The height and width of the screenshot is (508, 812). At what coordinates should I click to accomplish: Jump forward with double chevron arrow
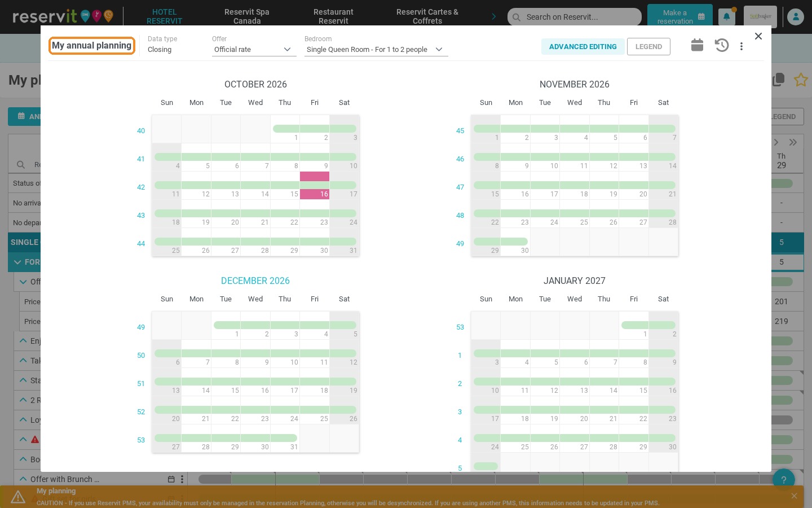(x=793, y=142)
